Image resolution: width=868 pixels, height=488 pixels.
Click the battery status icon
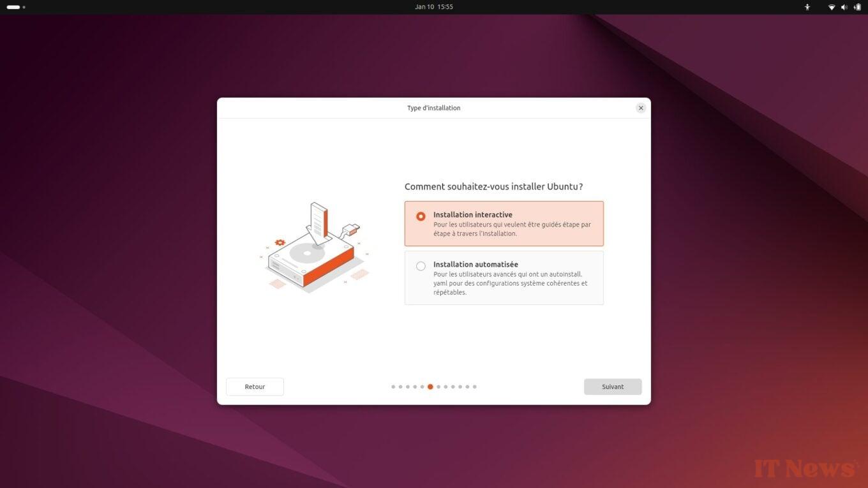[857, 7]
